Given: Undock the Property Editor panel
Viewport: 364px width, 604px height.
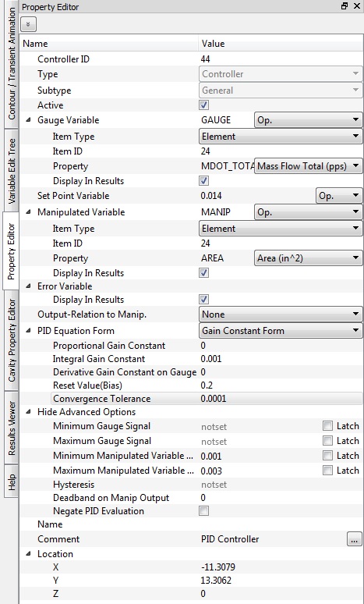Looking at the screenshot, I should tap(345, 6).
